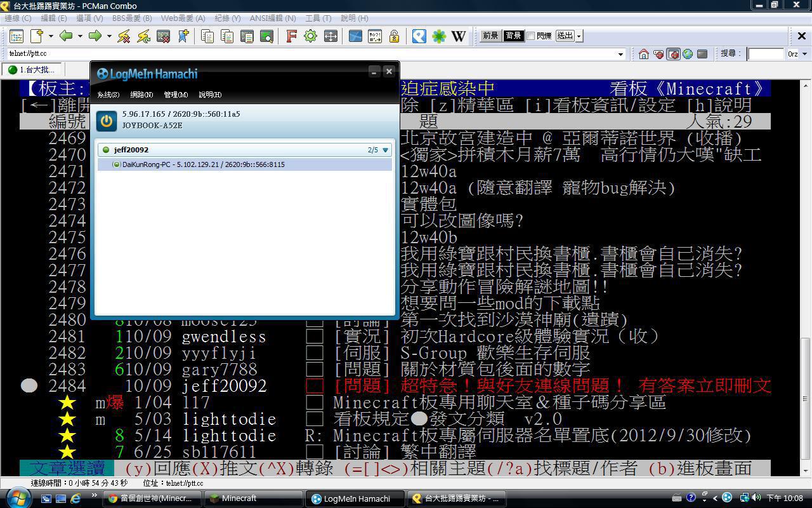
Task: Click the red F font icon
Action: point(291,36)
